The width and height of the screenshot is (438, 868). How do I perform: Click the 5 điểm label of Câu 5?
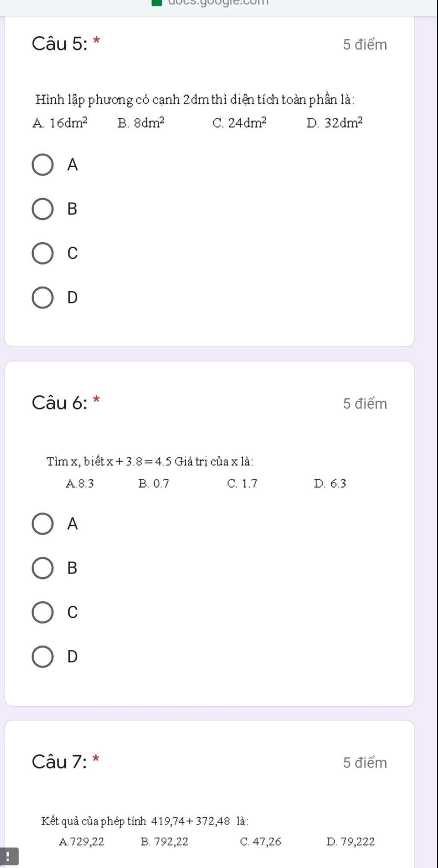[365, 45]
